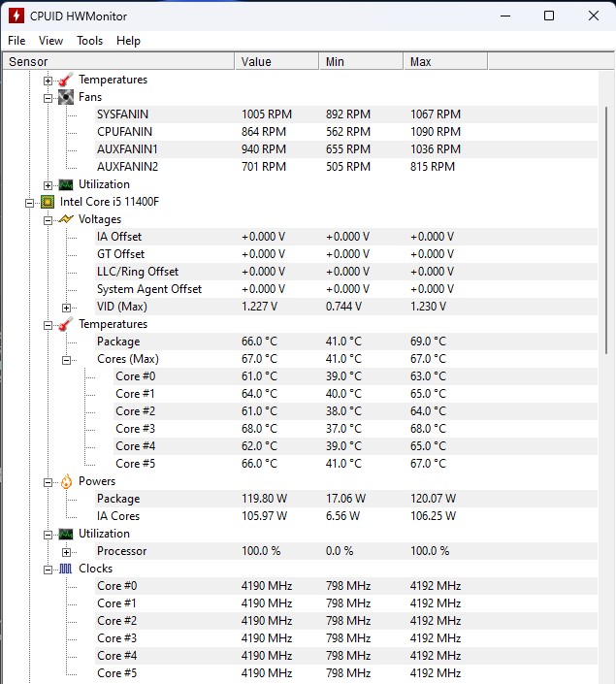Click the vertical scrollbar thumb
616x684 pixels.
click(606, 230)
